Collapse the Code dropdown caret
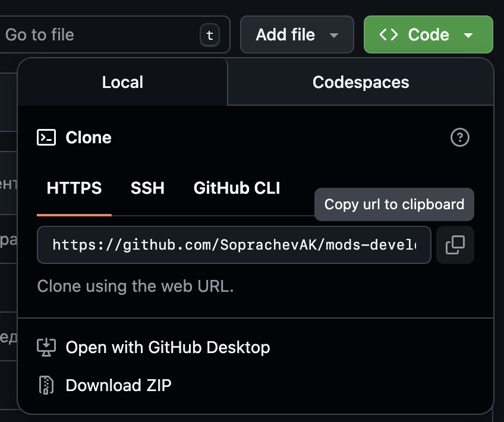 coord(468,35)
